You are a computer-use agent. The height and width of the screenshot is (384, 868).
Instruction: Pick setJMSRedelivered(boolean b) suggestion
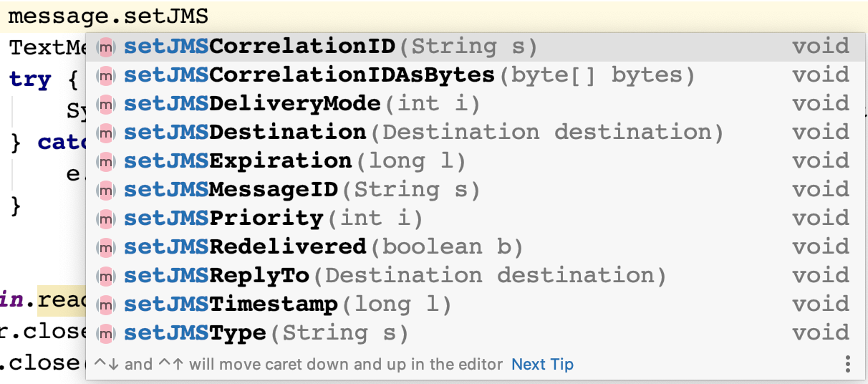click(322, 247)
